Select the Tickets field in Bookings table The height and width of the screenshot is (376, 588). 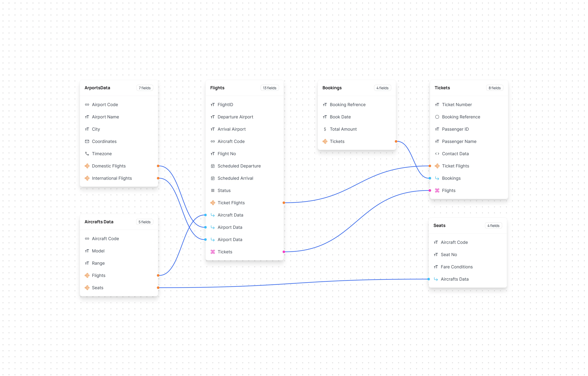(x=337, y=141)
